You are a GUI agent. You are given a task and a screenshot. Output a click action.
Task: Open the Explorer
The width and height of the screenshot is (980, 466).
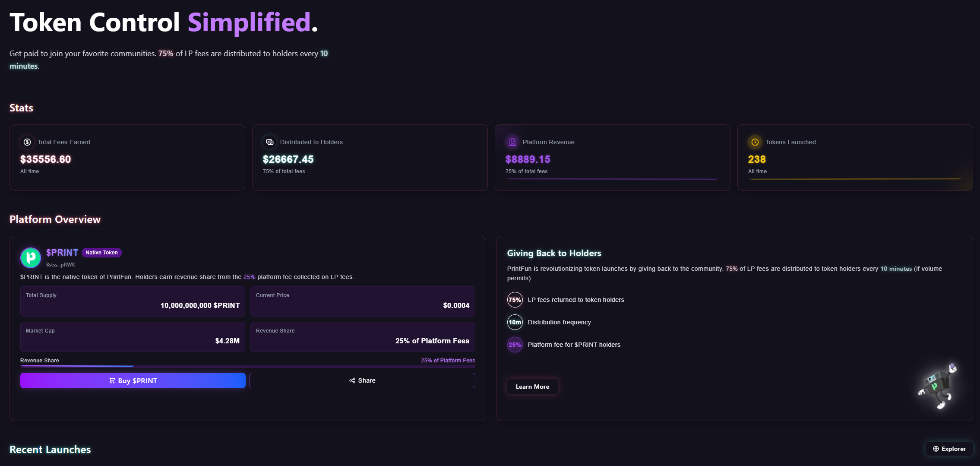click(x=948, y=448)
